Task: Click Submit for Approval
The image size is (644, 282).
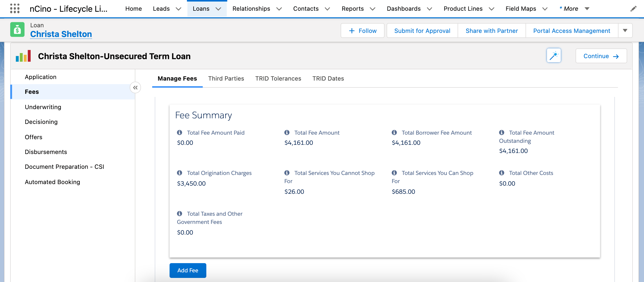Action: tap(422, 31)
